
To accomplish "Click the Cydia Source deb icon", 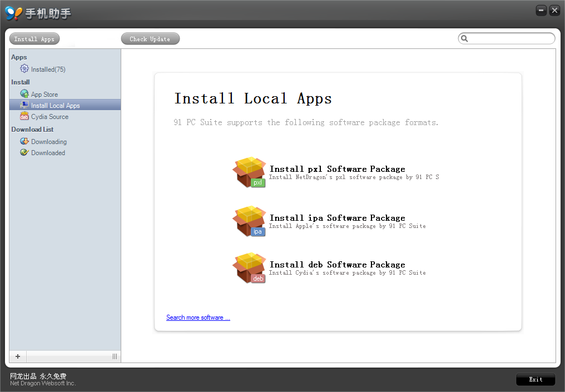I will (x=24, y=116).
